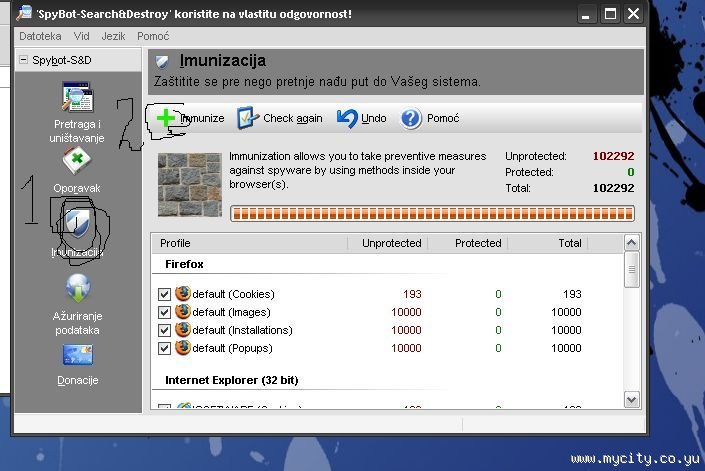Click the green plus Immunize icon

[166, 118]
